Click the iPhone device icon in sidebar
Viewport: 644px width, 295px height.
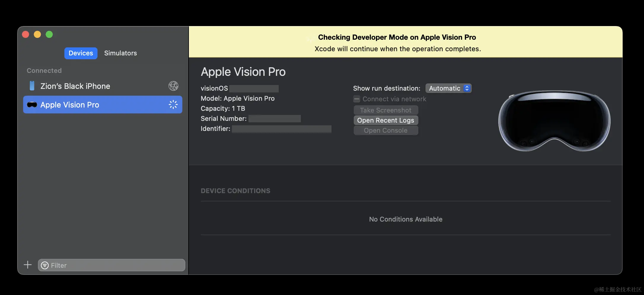coord(32,86)
